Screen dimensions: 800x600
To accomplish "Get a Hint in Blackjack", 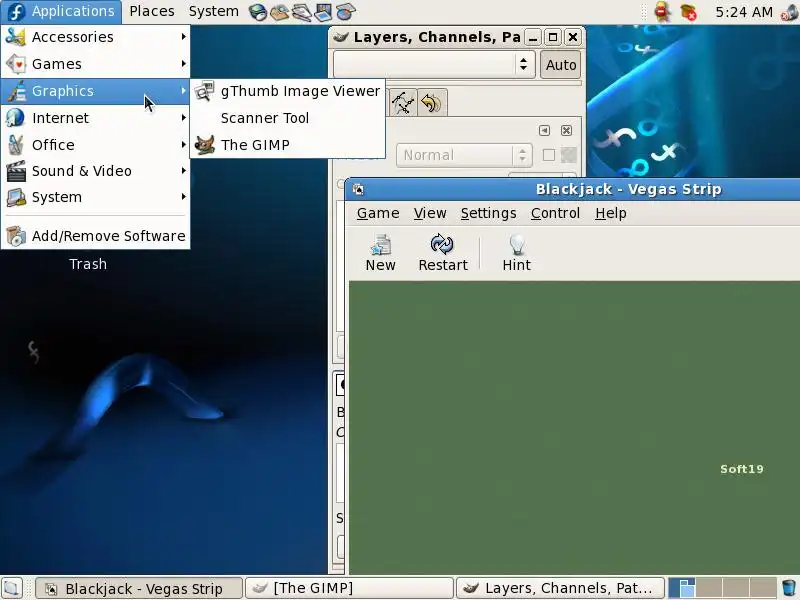I will tap(517, 253).
